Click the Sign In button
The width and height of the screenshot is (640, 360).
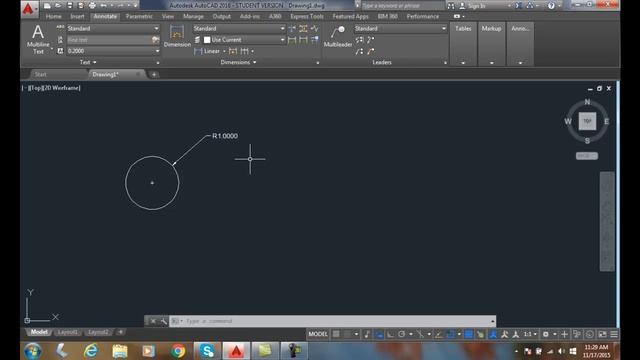coord(474,6)
